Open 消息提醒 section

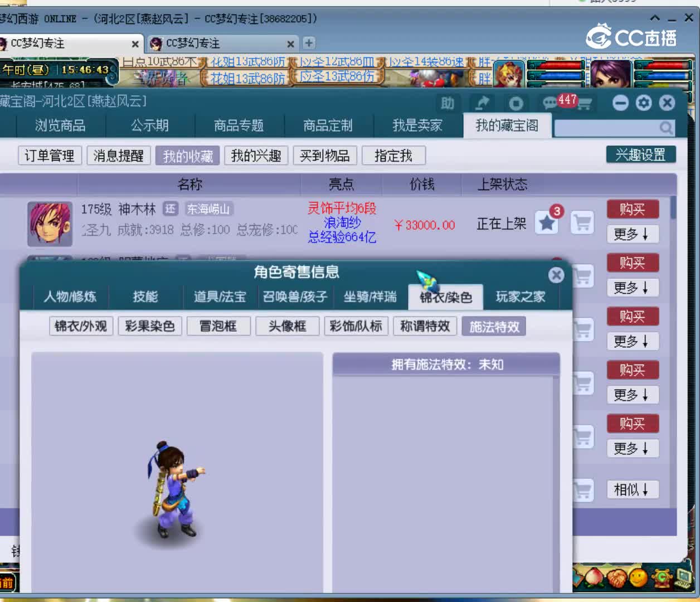point(118,156)
